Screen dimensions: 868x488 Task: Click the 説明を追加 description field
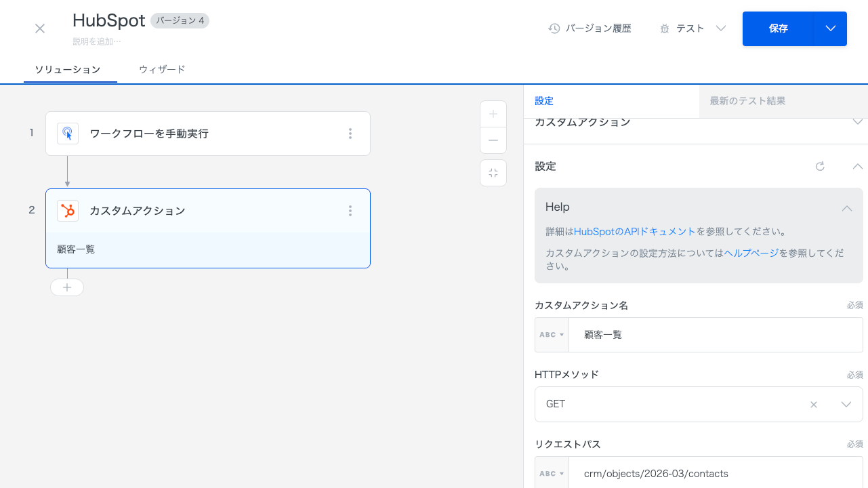click(97, 41)
